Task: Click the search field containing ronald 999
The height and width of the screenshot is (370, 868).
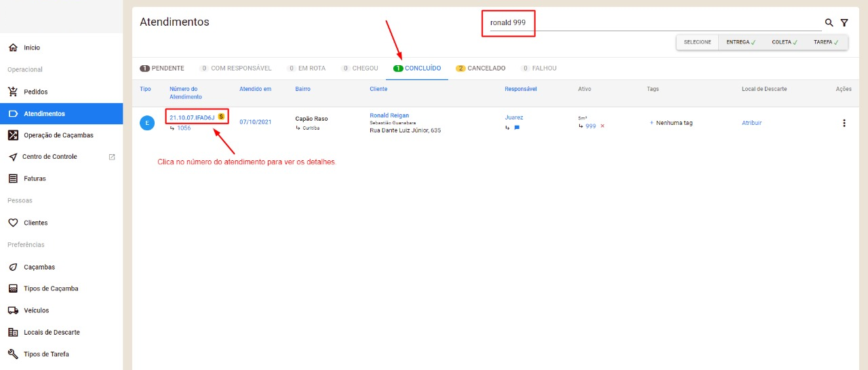Action: (x=651, y=23)
